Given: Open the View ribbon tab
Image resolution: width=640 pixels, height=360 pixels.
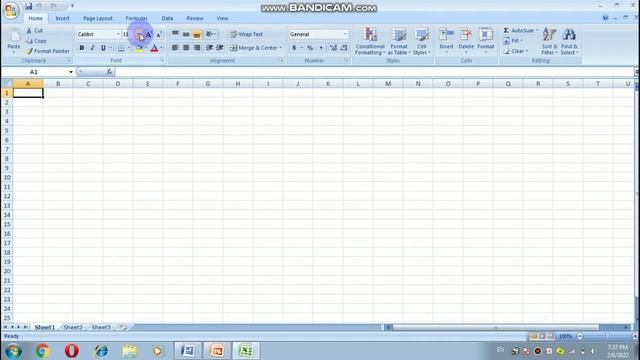Looking at the screenshot, I should 222,18.
